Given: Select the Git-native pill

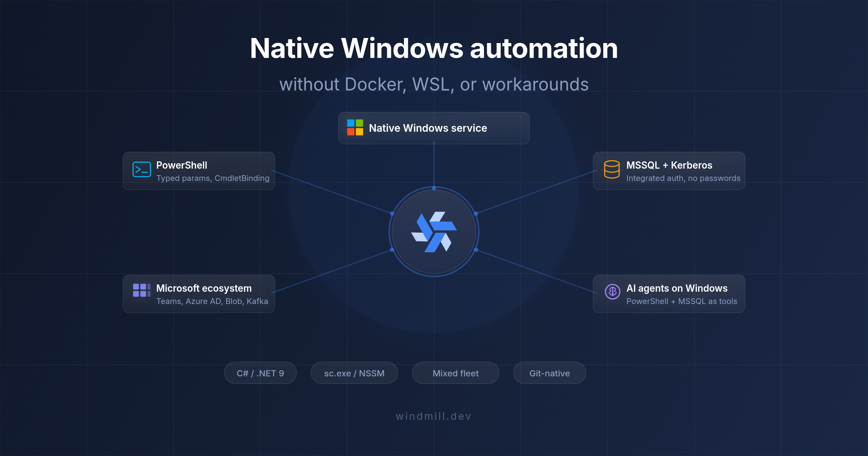Looking at the screenshot, I should pos(549,373).
